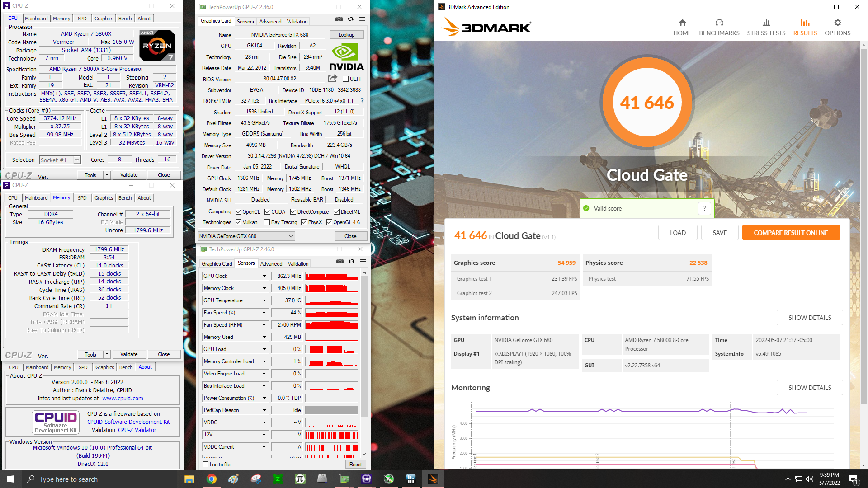Viewport: 868px width, 488px height.
Task: Toggle Ray Tracing checkbox
Action: click(x=267, y=222)
